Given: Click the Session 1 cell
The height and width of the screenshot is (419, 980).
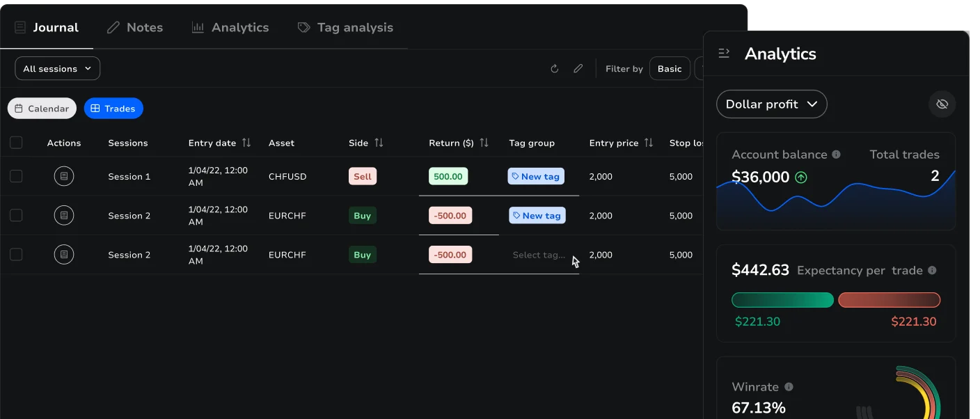Looking at the screenshot, I should click(x=129, y=177).
